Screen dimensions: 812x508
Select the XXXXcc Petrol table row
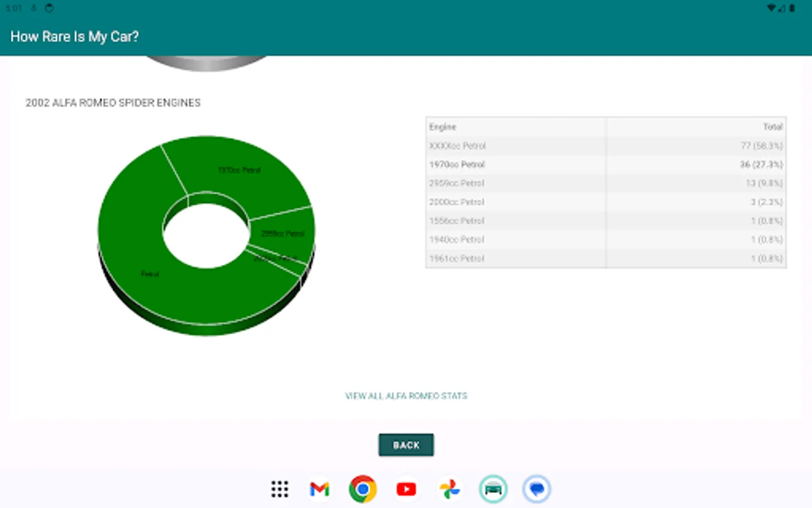tap(606, 146)
